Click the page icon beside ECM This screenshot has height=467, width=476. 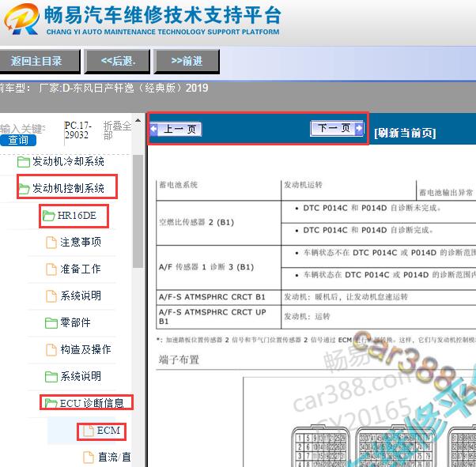pos(89,431)
